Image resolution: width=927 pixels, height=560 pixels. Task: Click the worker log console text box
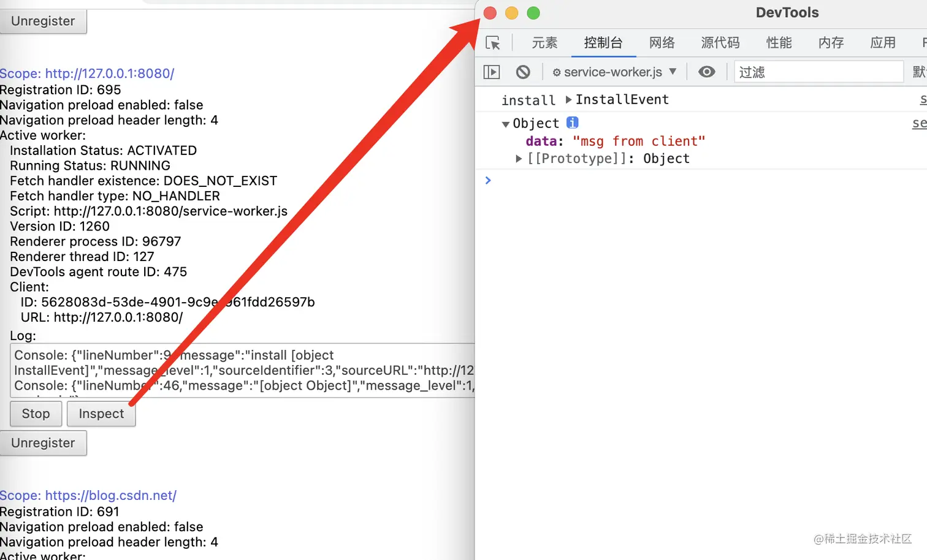pyautogui.click(x=243, y=370)
